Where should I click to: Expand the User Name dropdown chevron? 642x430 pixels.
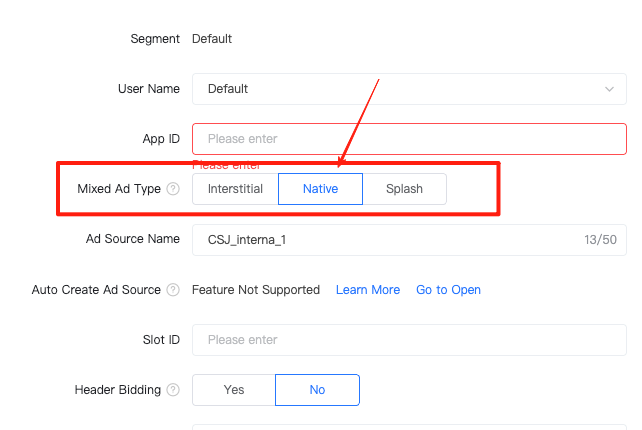[609, 89]
